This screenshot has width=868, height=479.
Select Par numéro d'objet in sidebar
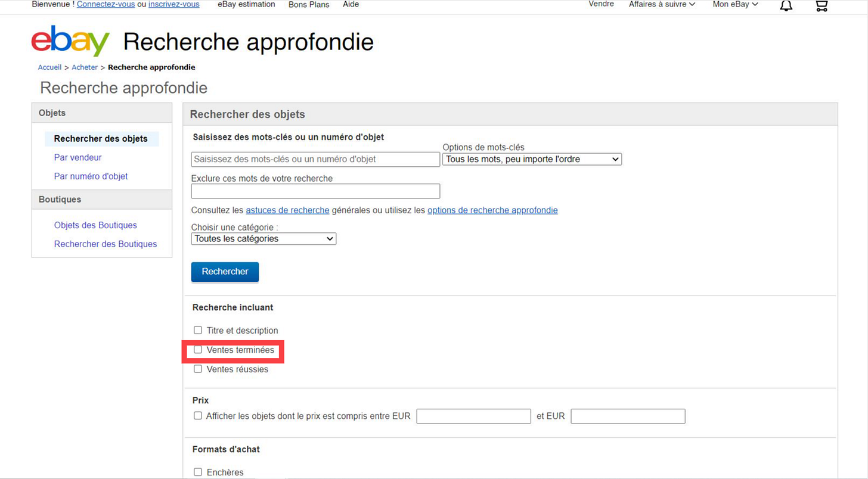pyautogui.click(x=91, y=176)
